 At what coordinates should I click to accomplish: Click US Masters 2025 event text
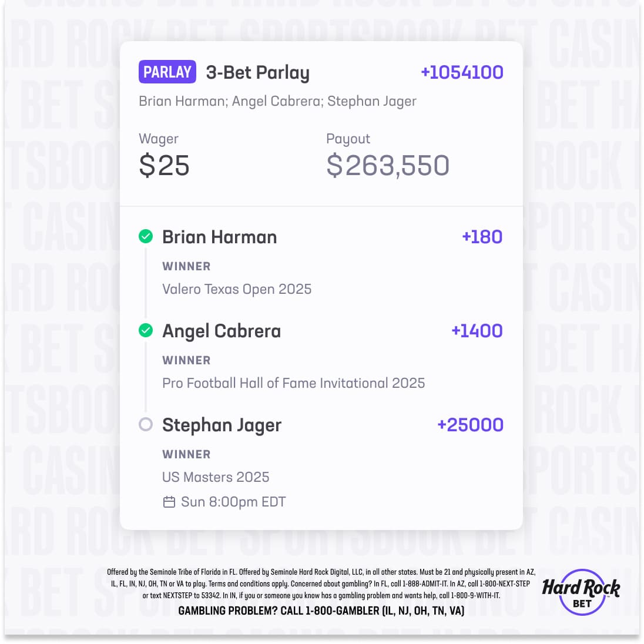pos(216,477)
